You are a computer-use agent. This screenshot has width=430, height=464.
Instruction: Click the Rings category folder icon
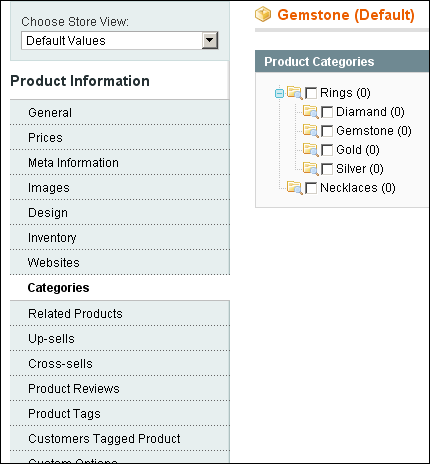[295, 93]
